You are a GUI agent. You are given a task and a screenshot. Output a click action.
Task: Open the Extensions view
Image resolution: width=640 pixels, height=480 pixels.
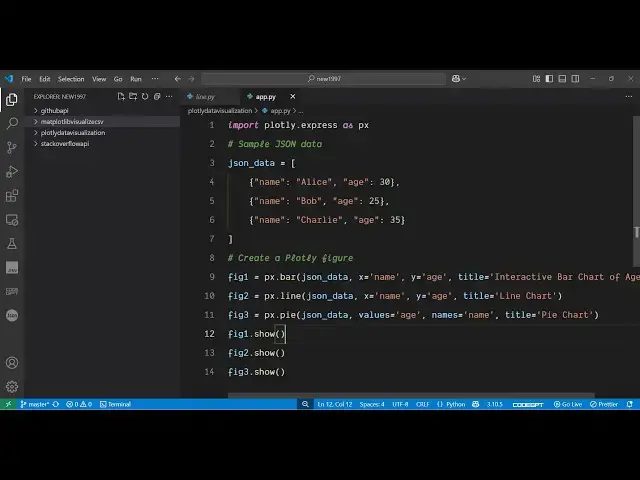(12, 196)
